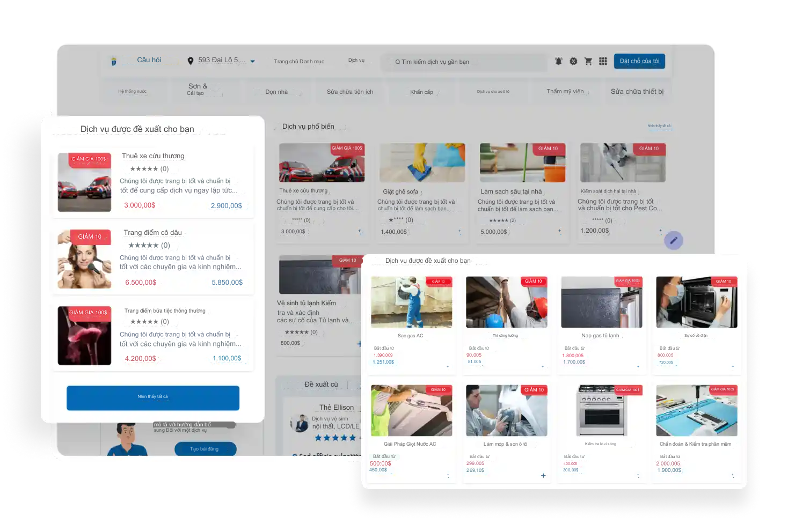
Task: Click Nhìn thấy tất cả link in popular services
Action: [659, 126]
